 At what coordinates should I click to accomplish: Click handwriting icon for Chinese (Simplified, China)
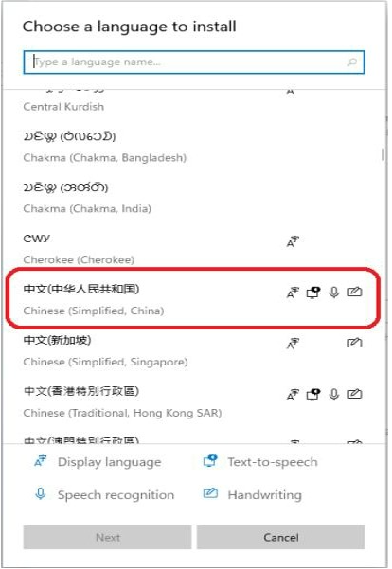355,292
